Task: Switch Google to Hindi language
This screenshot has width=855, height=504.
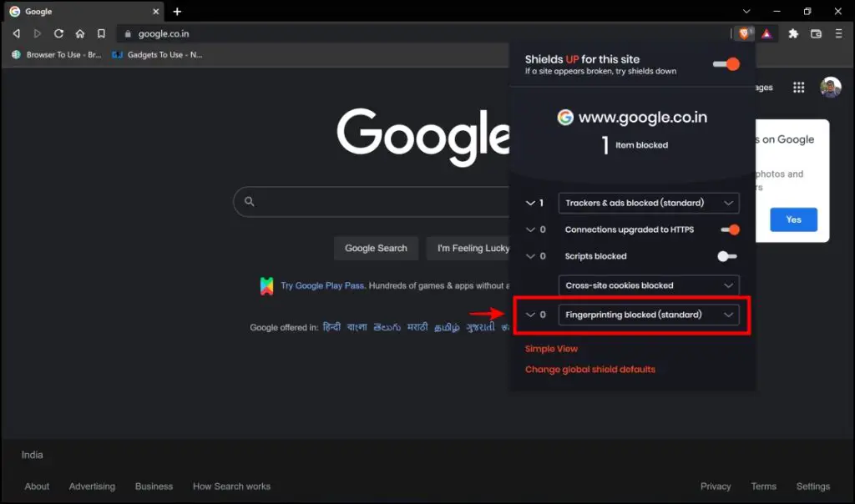Action: click(331, 327)
